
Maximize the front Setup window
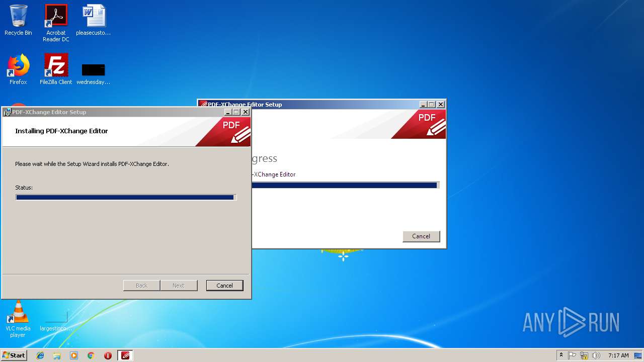[236, 112]
